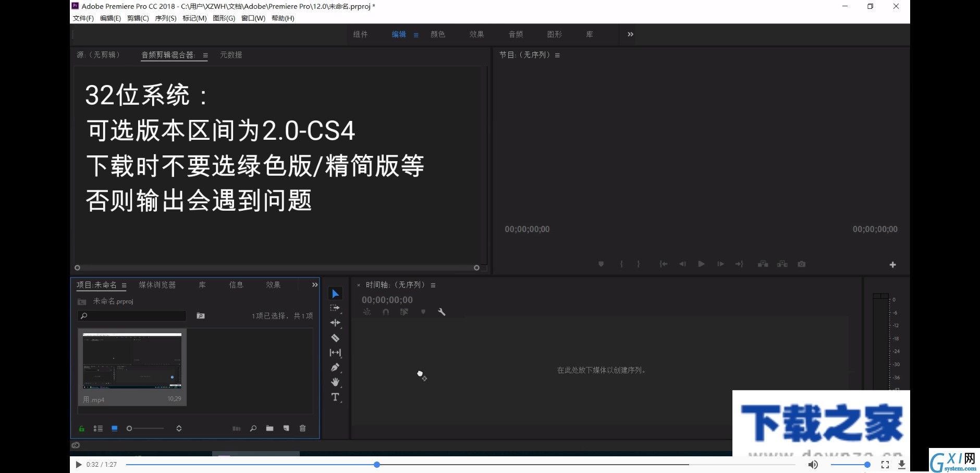This screenshot has width=980, height=473.
Task: Select the Selection arrow tool
Action: pos(335,294)
